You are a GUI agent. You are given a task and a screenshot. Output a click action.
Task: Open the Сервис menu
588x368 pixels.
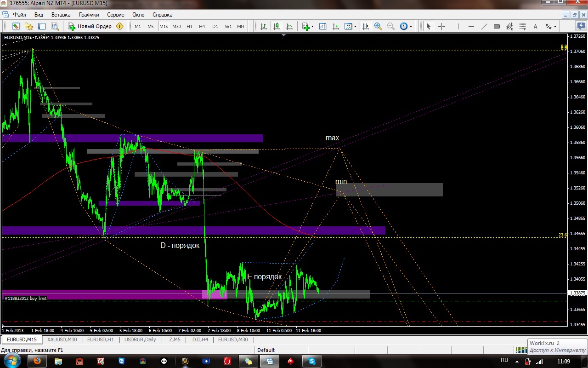pos(116,15)
